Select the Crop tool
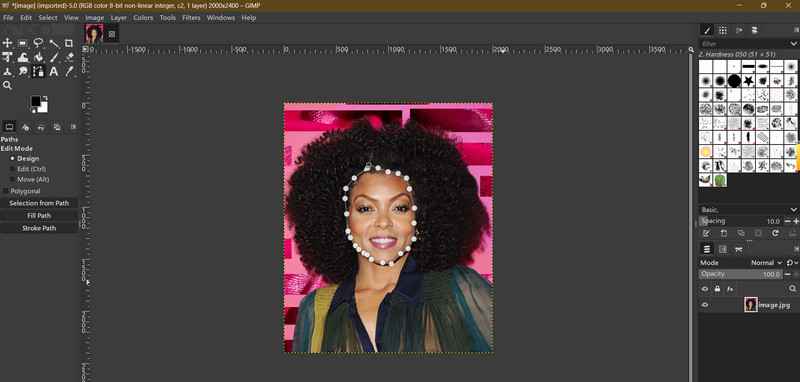Screen dimensions: 800x382 coord(69,43)
